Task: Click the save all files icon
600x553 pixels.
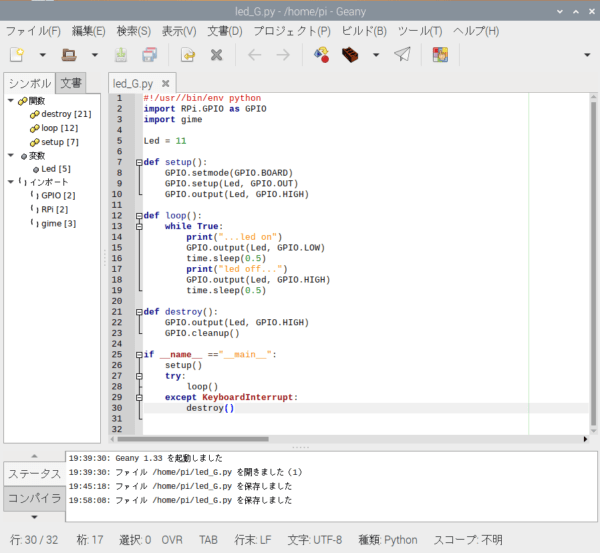Action: click(149, 55)
